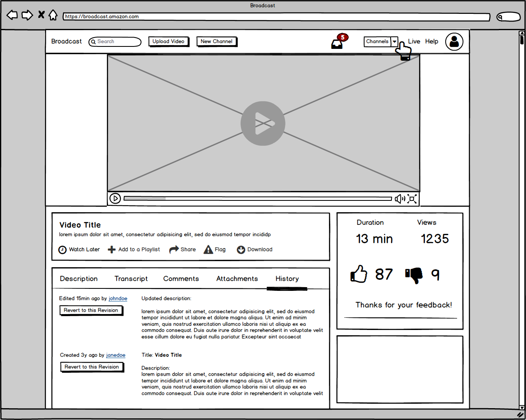526x420 pixels.
Task: Open the Help link
Action: pyautogui.click(x=431, y=42)
